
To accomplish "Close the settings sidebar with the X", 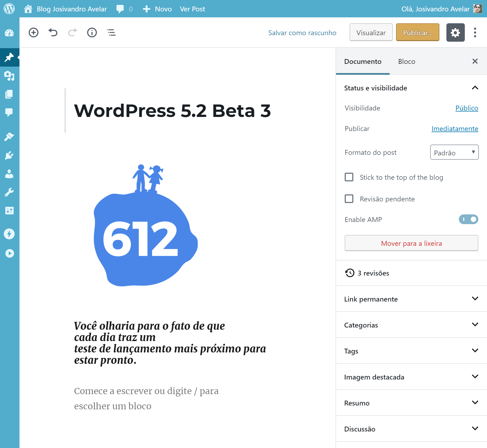I will coord(475,61).
